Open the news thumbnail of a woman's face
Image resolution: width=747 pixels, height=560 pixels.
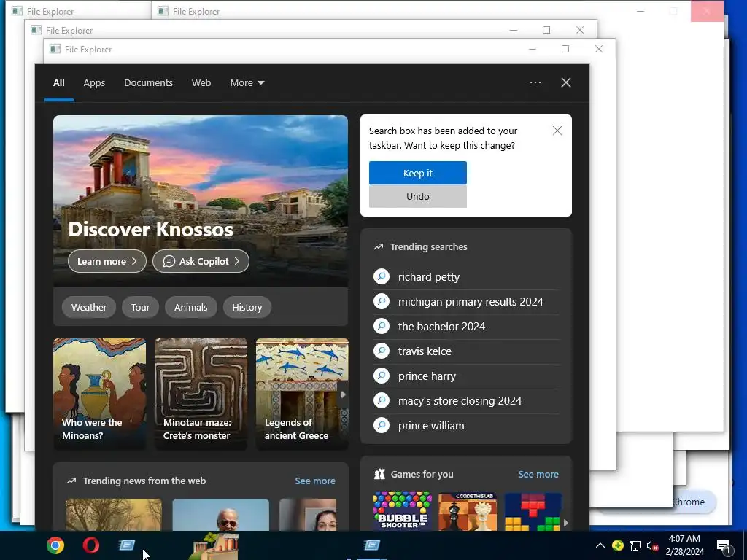tap(308, 515)
